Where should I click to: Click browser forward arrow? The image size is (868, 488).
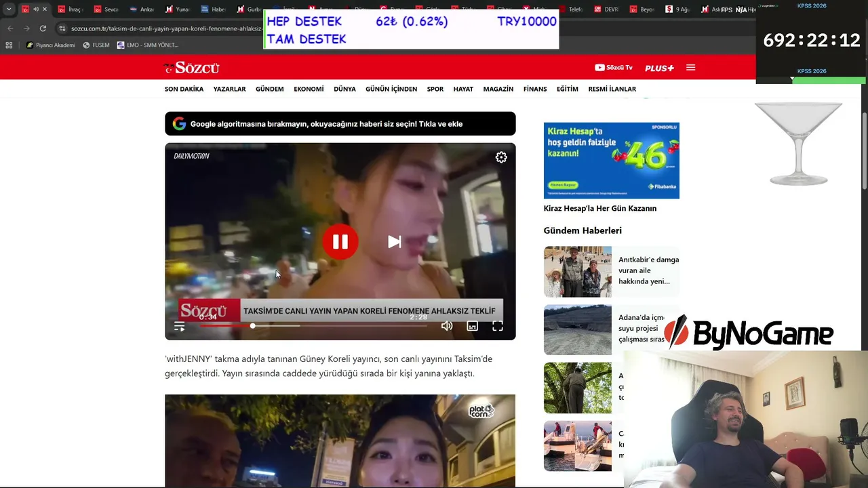pos(26,28)
